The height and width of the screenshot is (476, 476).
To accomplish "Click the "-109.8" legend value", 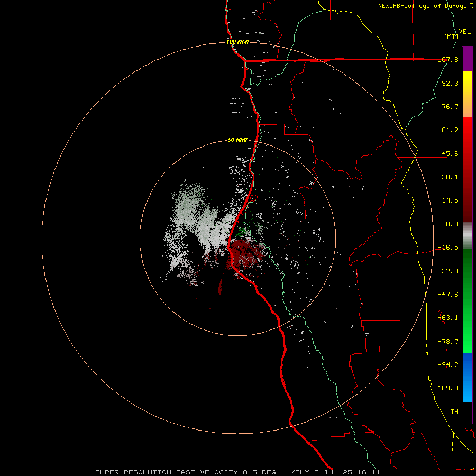I will (446, 388).
